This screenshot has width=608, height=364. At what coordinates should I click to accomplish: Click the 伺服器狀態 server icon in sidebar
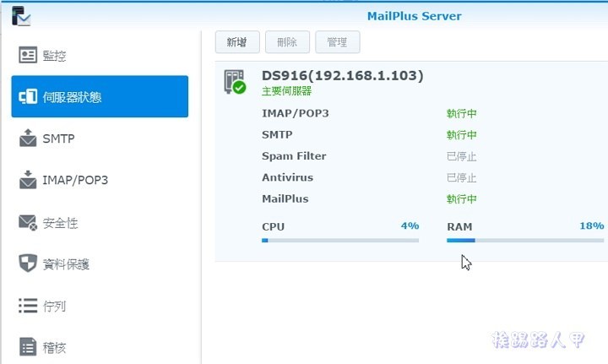coord(28,96)
